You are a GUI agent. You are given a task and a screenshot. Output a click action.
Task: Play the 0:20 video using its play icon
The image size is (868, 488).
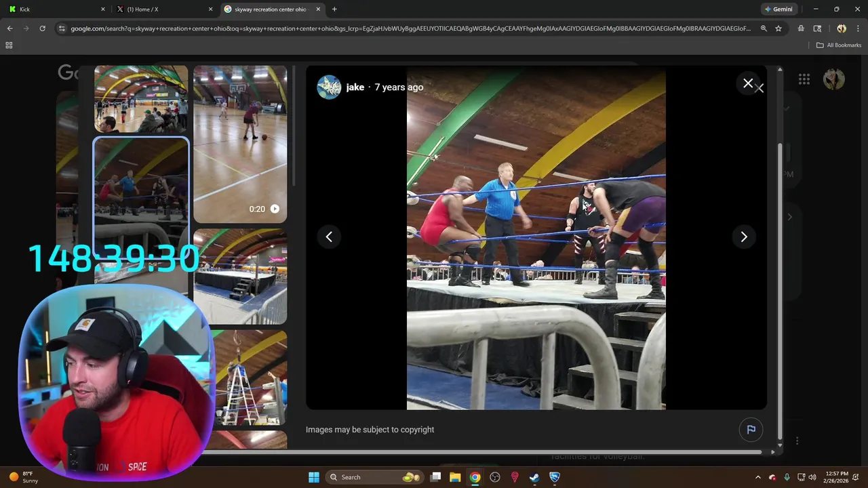pos(275,209)
